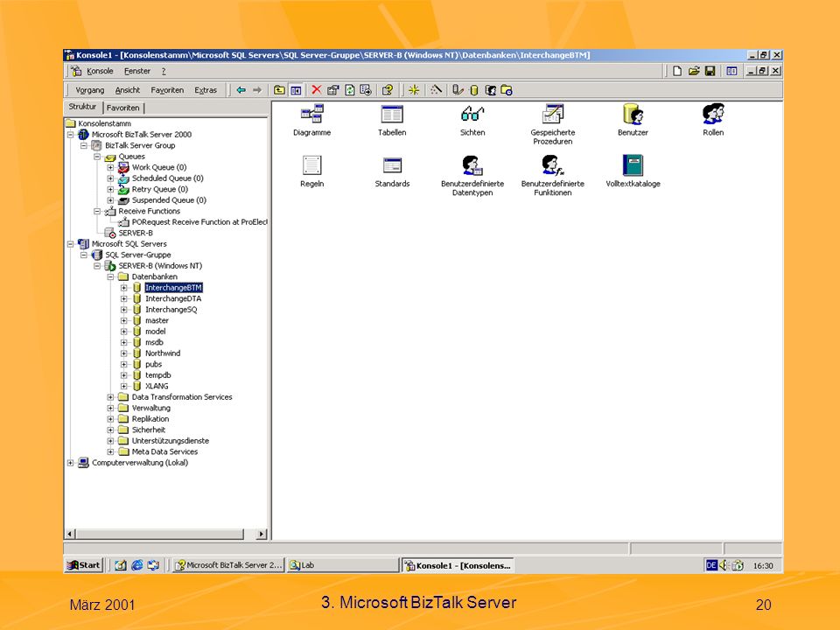Switch to the Favoriten tab above the tree
The image size is (840, 630).
coord(122,108)
